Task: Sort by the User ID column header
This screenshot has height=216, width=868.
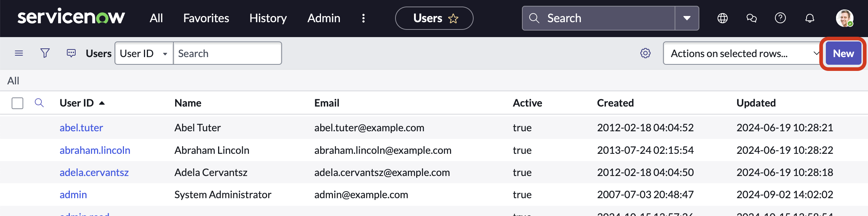Action: pos(77,103)
